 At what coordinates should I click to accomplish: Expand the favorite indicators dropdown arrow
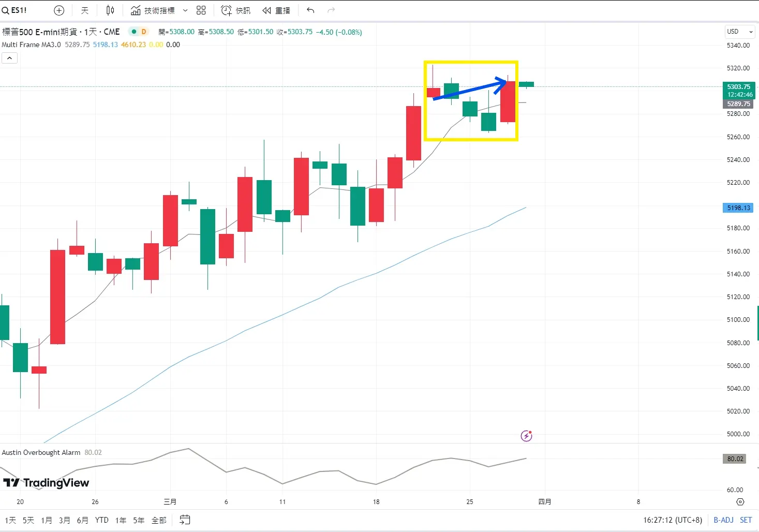click(x=185, y=10)
